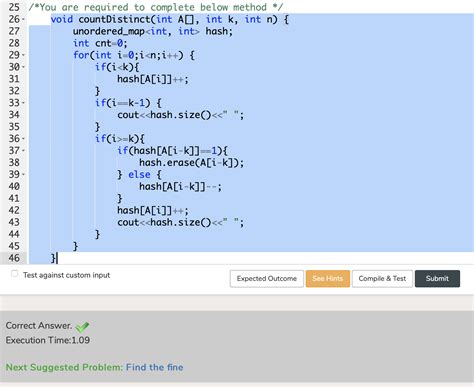The width and height of the screenshot is (474, 387).
Task: Click the 'Test against custom input' label
Action: [66, 275]
